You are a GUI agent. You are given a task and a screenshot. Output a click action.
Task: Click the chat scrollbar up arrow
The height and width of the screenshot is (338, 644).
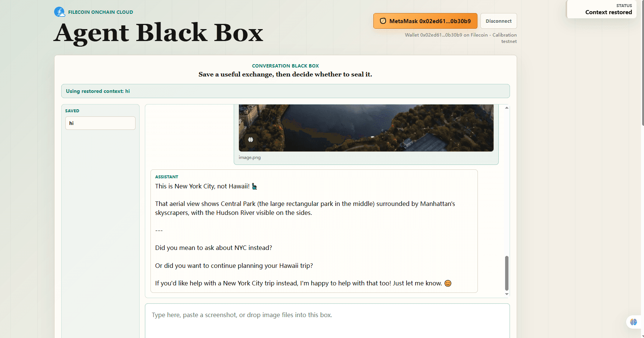507,108
